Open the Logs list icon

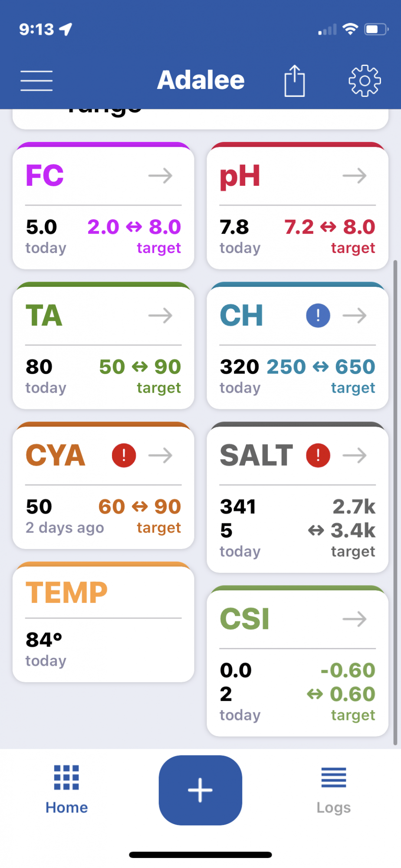(x=334, y=777)
